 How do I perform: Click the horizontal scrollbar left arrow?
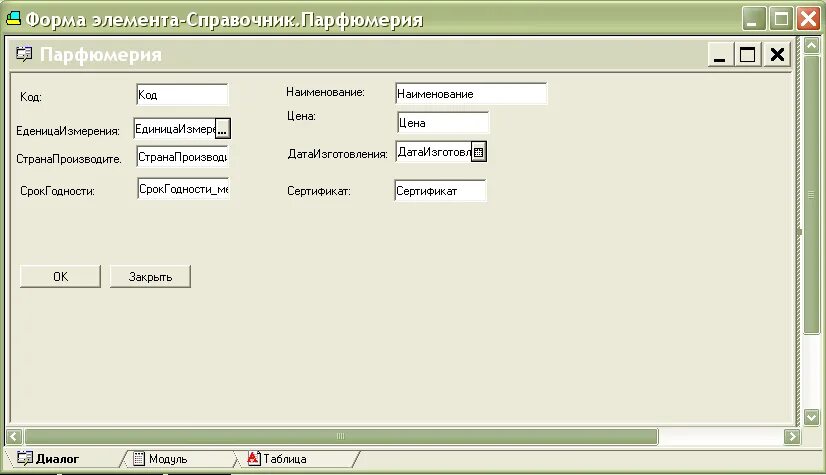[14, 436]
